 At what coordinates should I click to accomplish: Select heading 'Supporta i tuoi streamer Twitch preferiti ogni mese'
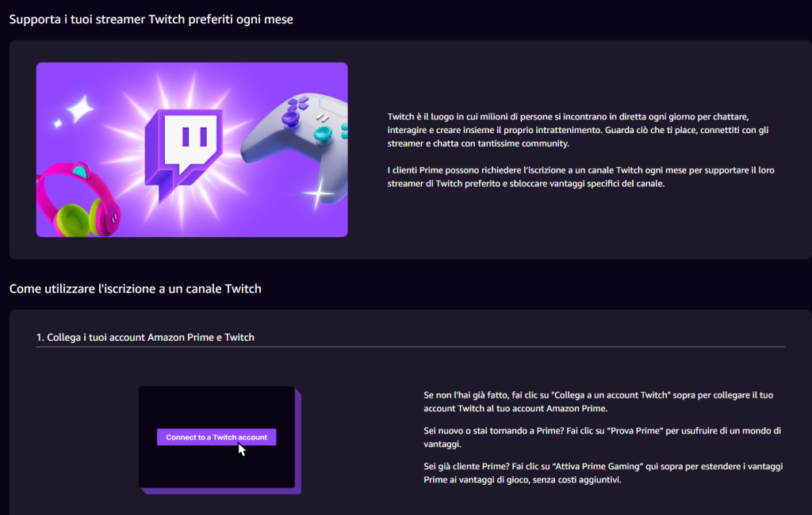pyautogui.click(x=151, y=19)
